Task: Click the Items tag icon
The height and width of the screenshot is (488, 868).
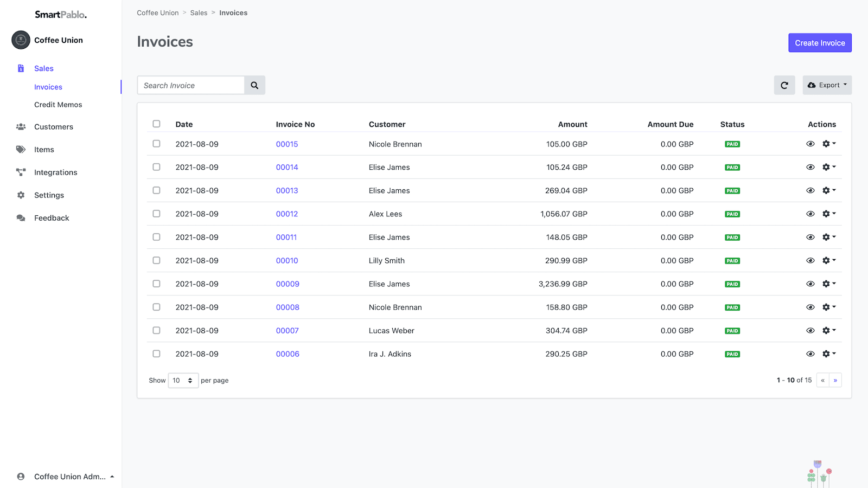Action: pos(21,149)
